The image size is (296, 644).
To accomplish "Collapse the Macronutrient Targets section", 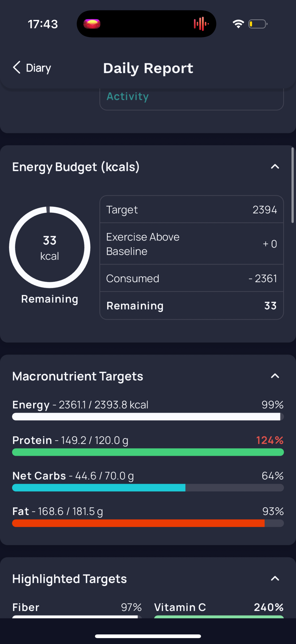I will (x=275, y=376).
